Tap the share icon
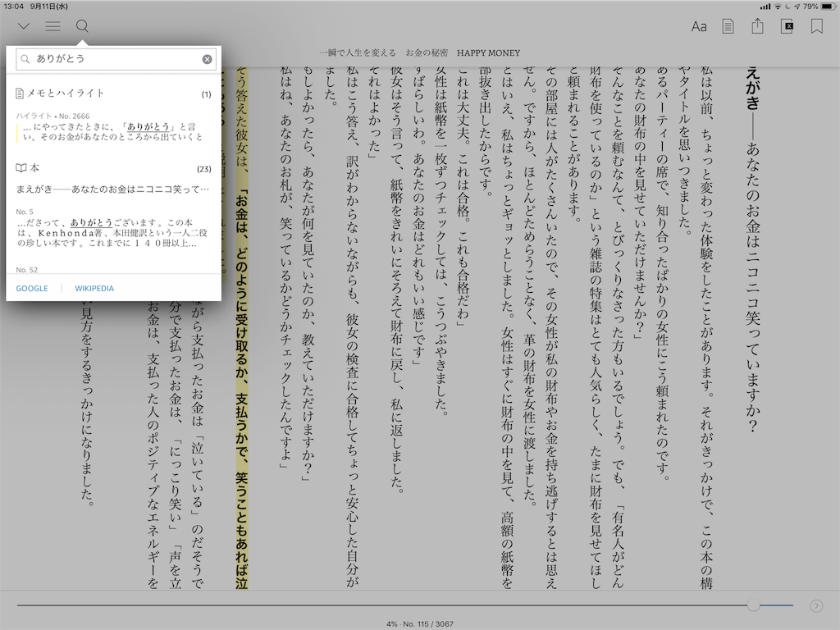 click(758, 26)
